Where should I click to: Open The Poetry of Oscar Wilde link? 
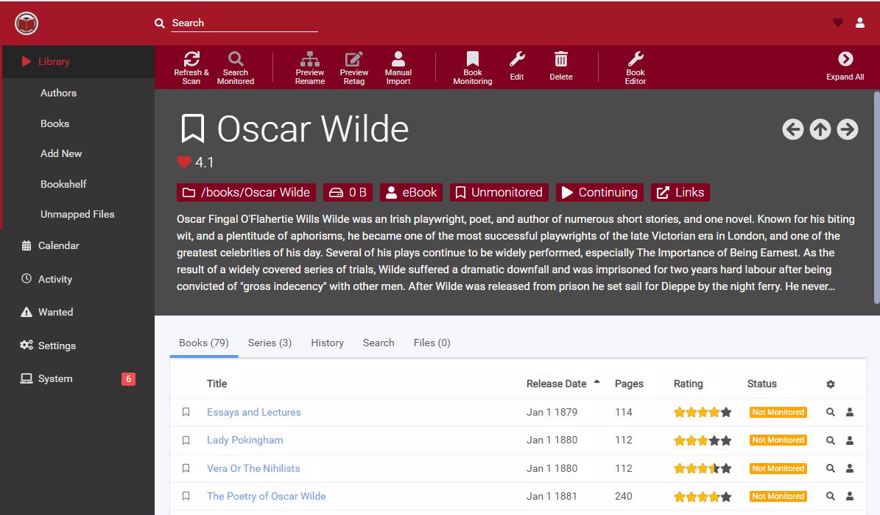pos(266,496)
